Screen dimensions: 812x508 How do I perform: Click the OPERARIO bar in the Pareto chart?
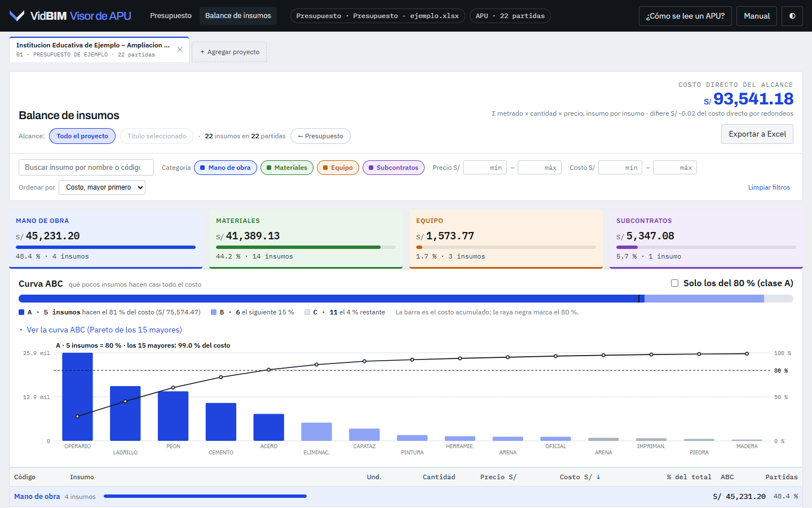[x=77, y=397]
